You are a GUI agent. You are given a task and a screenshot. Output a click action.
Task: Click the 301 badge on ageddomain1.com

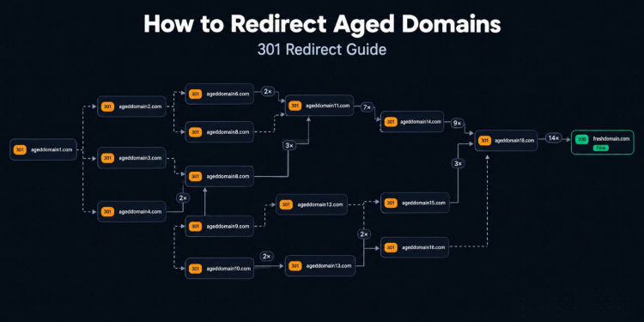pyautogui.click(x=20, y=150)
